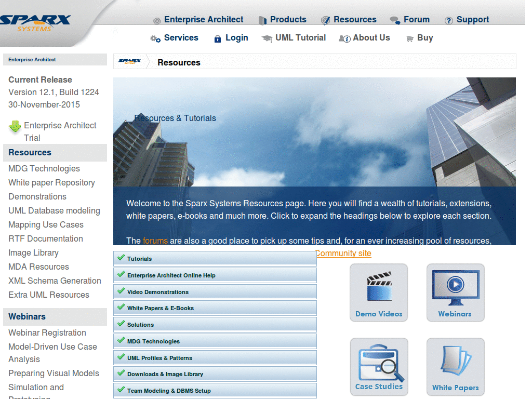
Task: Open the Support menu item
Action: pos(473,20)
